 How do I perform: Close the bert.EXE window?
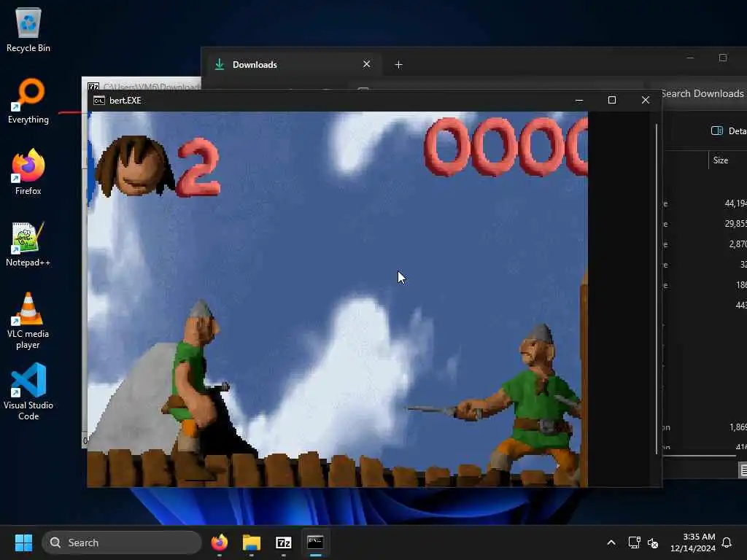646,100
